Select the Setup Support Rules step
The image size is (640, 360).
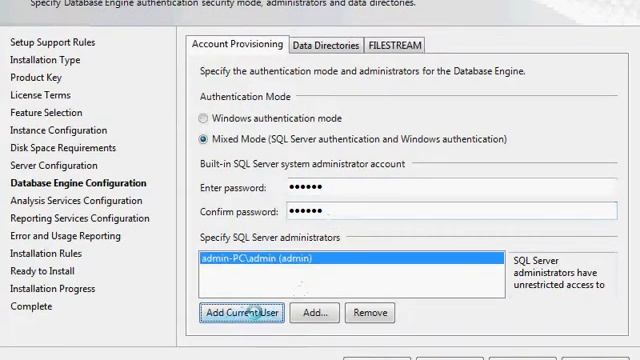(x=53, y=42)
